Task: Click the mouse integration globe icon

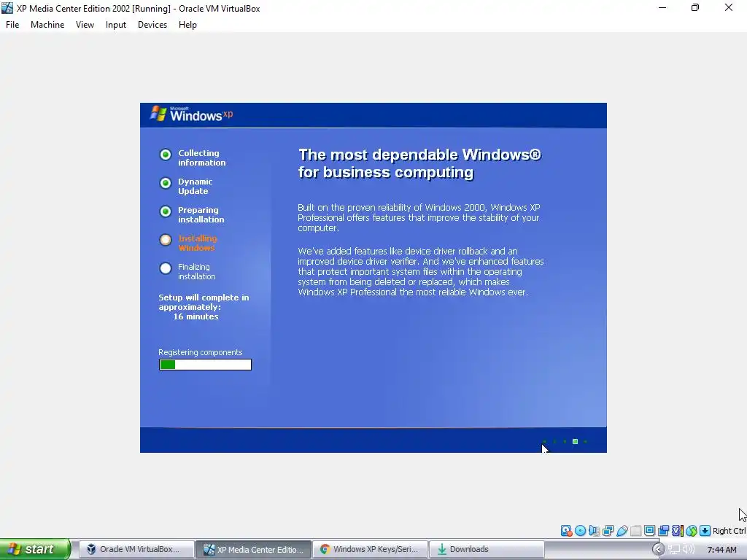Action: click(692, 531)
